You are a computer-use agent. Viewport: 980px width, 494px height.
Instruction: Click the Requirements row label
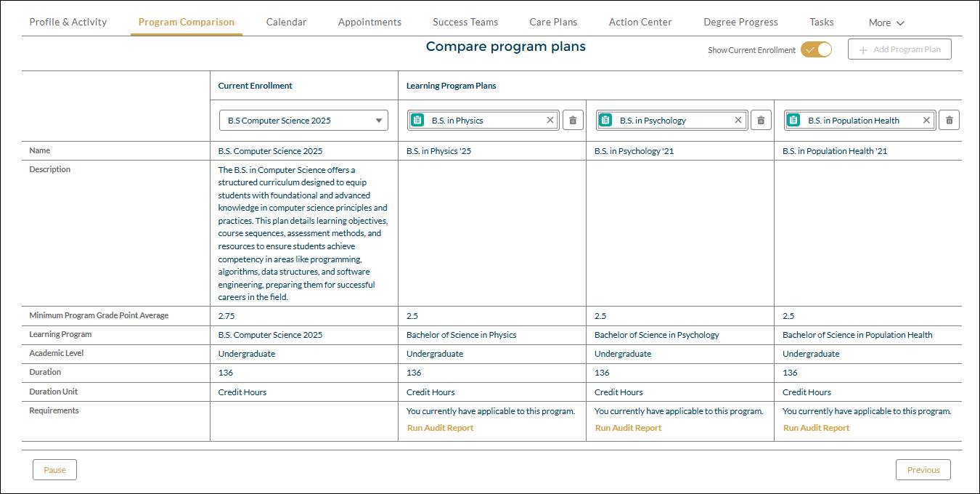[54, 410]
